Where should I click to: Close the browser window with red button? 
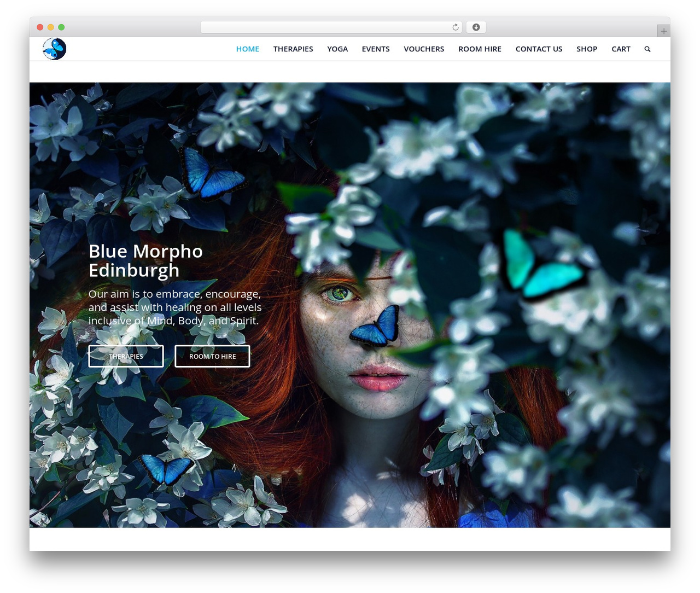click(40, 27)
